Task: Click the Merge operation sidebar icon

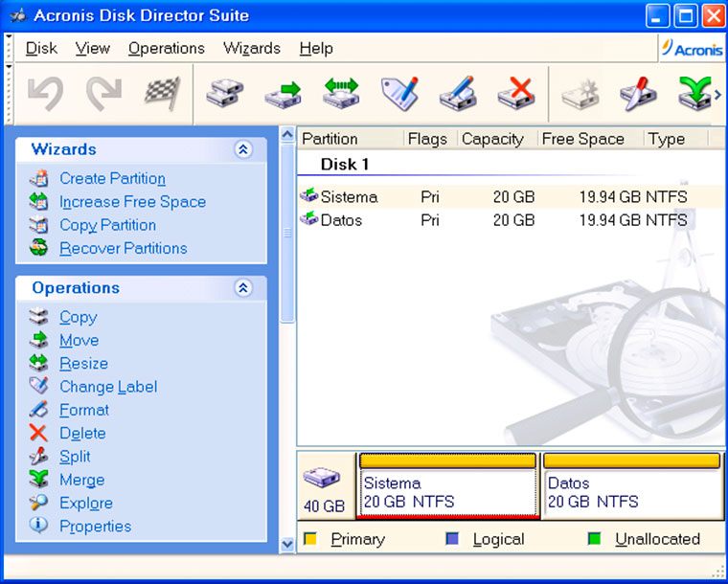Action: pos(38,480)
